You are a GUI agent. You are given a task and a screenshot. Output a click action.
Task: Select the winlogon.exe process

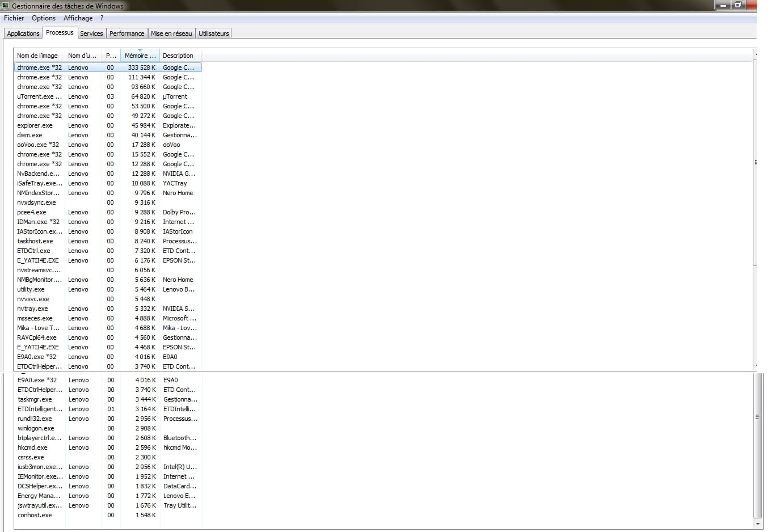[x=108, y=428]
